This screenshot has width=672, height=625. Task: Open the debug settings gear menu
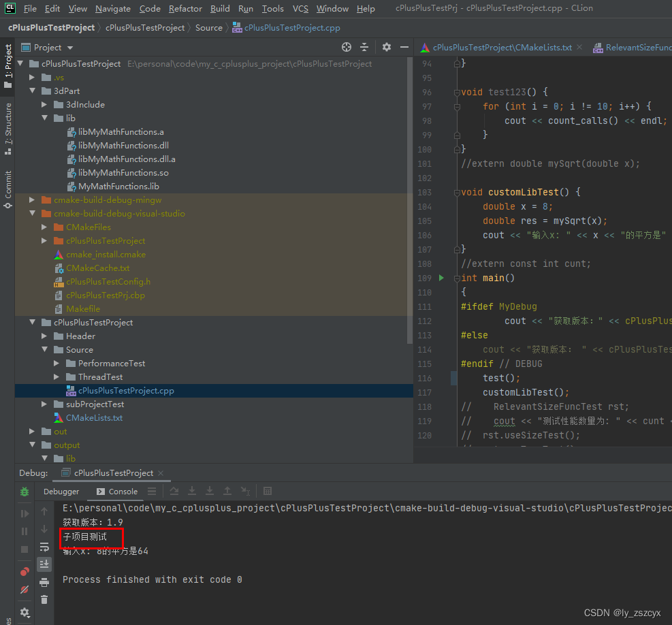pyautogui.click(x=25, y=613)
